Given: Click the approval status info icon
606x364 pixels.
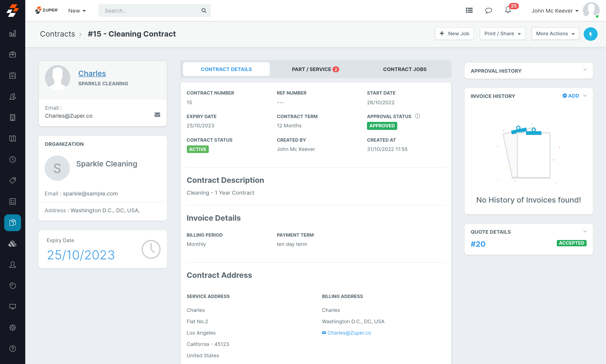Looking at the screenshot, I should pyautogui.click(x=417, y=116).
